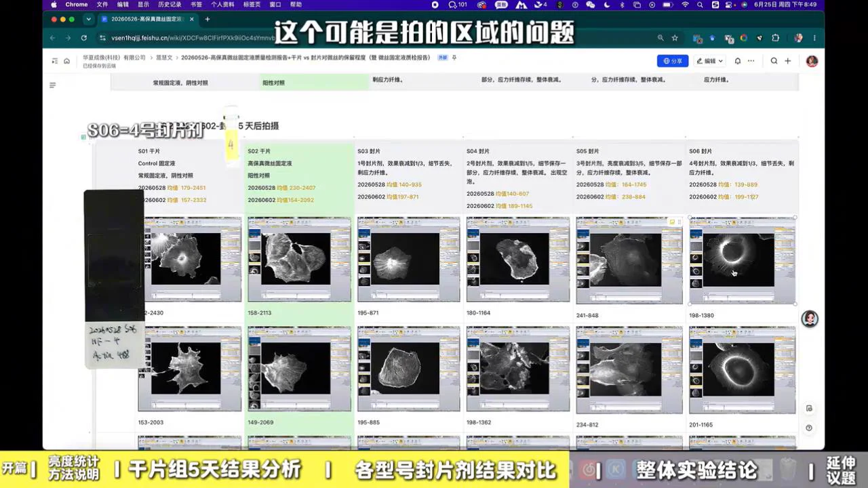
Task: Click the floating assistant avatar at right edge
Action: [x=810, y=319]
